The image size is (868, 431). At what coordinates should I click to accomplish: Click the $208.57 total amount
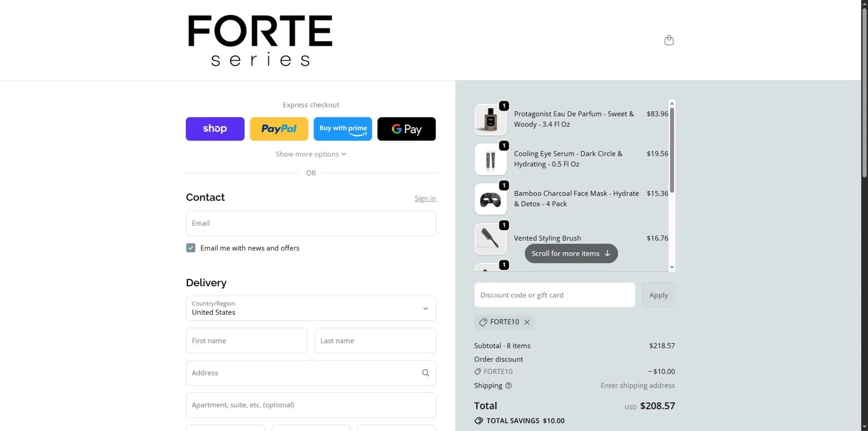tap(657, 406)
